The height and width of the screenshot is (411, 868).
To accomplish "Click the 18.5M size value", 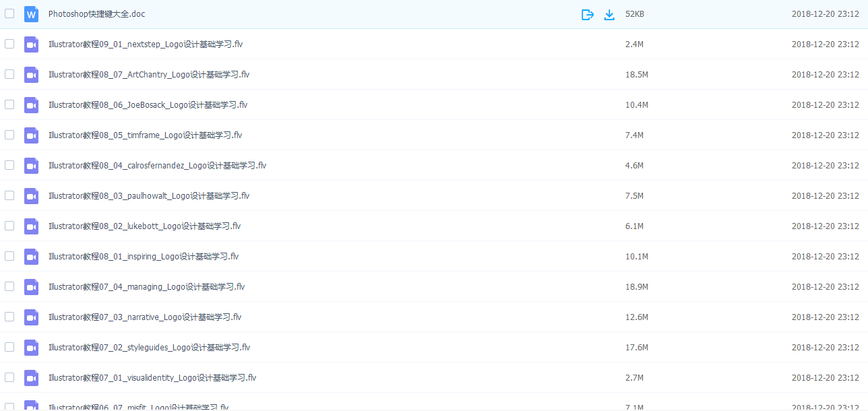I will click(637, 75).
